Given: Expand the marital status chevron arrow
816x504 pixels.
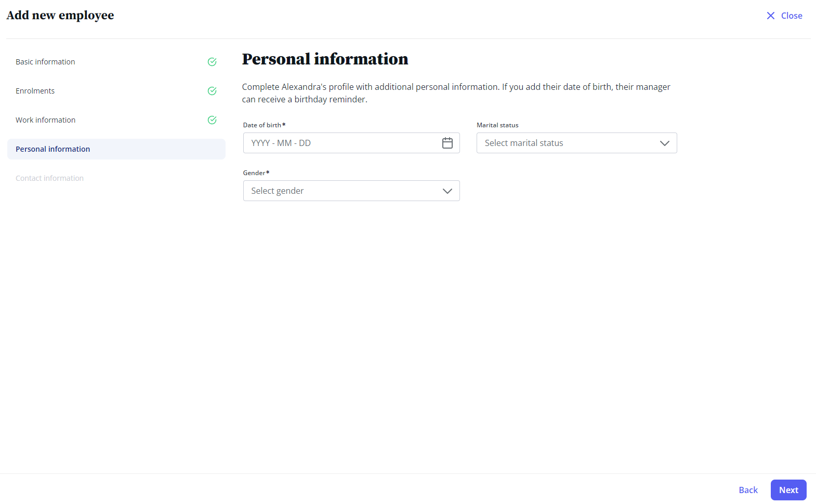Looking at the screenshot, I should click(x=664, y=143).
